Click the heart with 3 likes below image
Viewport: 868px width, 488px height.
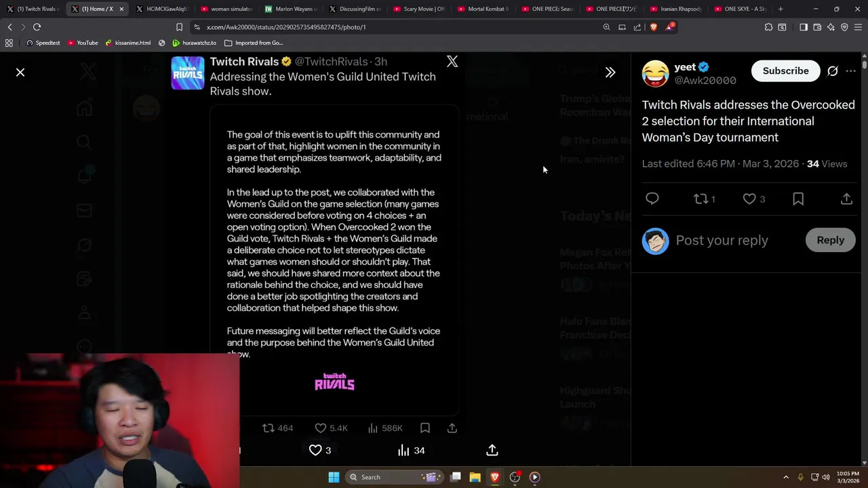click(x=320, y=450)
